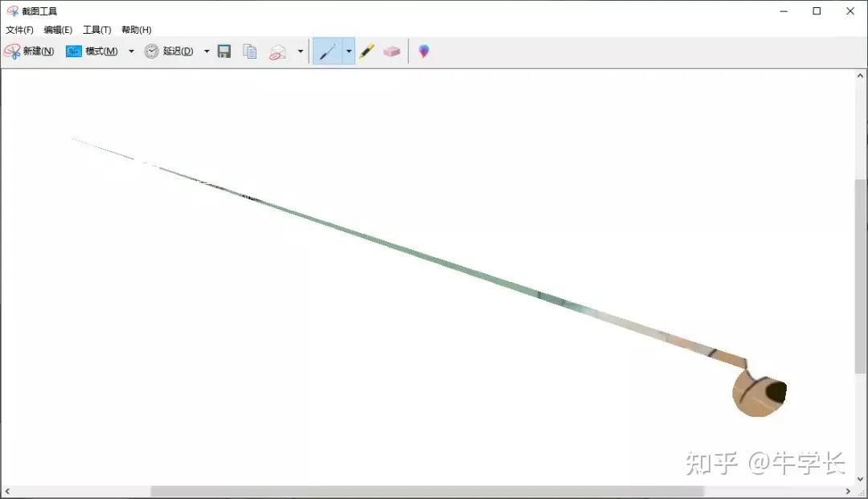This screenshot has width=868, height=499.
Task: Open the 帮助 Help menu
Action: pyautogui.click(x=136, y=30)
